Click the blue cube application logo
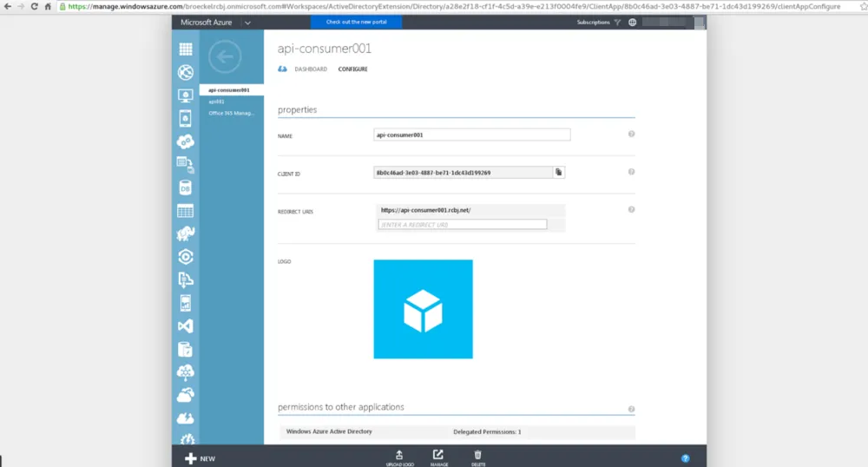The width and height of the screenshot is (868, 467). tap(423, 309)
